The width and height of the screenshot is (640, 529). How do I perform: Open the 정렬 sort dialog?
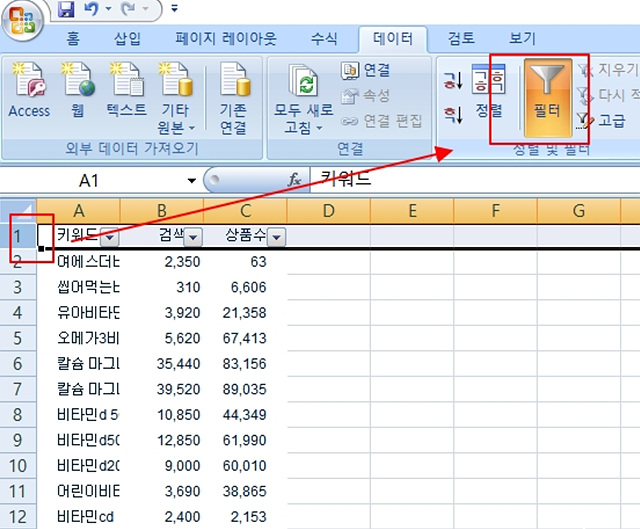coord(489,91)
